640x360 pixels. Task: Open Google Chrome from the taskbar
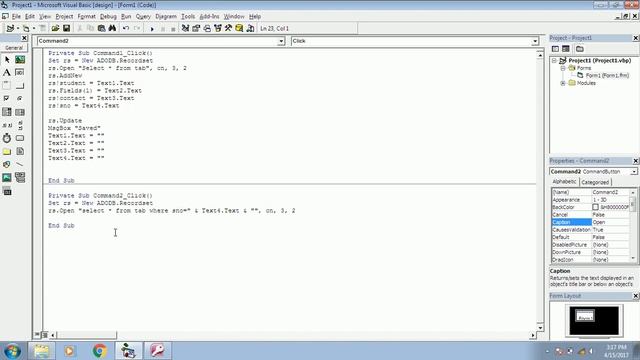(x=99, y=351)
